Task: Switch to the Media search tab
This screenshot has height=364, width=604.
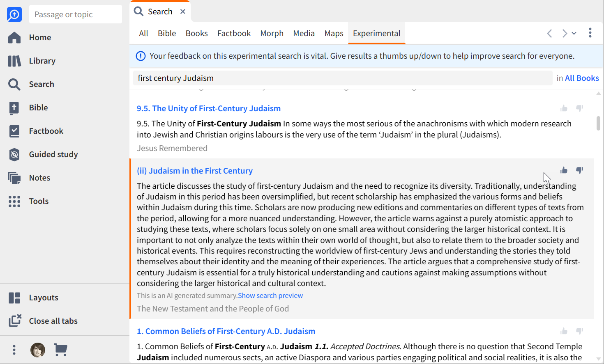Action: coord(304,33)
